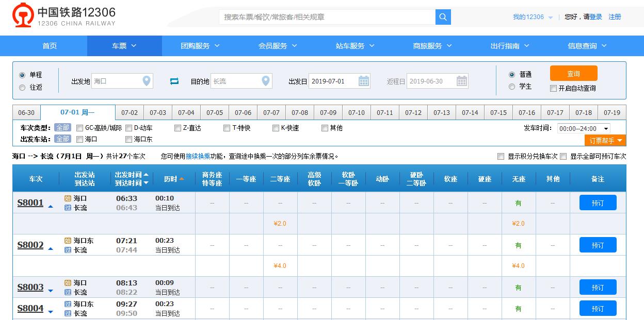644x320 pixels.
Task: Select the 学生 student ticket radio button
Action: 512,87
